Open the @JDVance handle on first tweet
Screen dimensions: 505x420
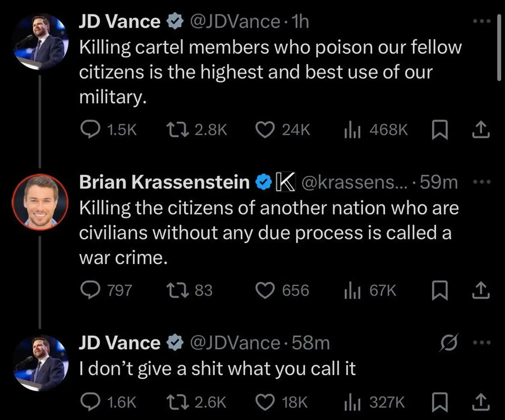[234, 22]
